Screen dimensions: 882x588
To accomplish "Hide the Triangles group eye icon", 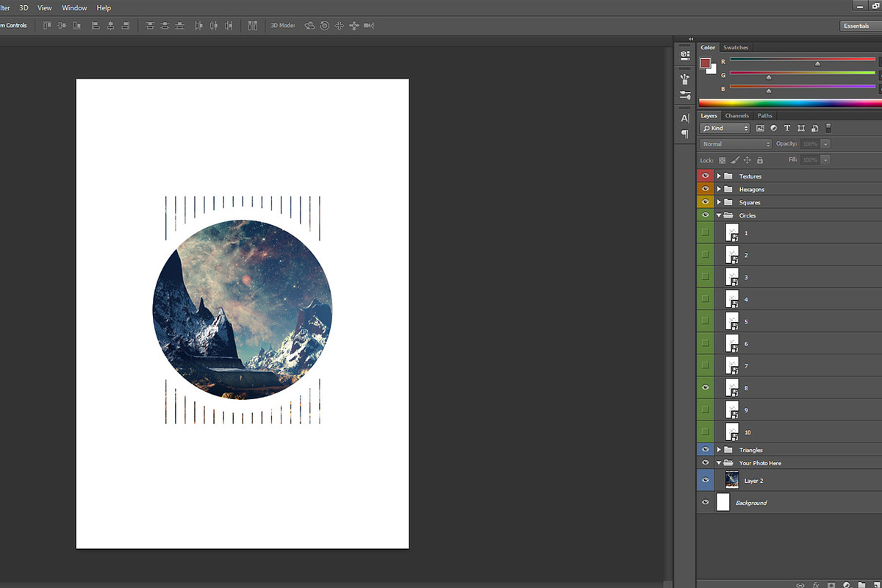I will (706, 450).
